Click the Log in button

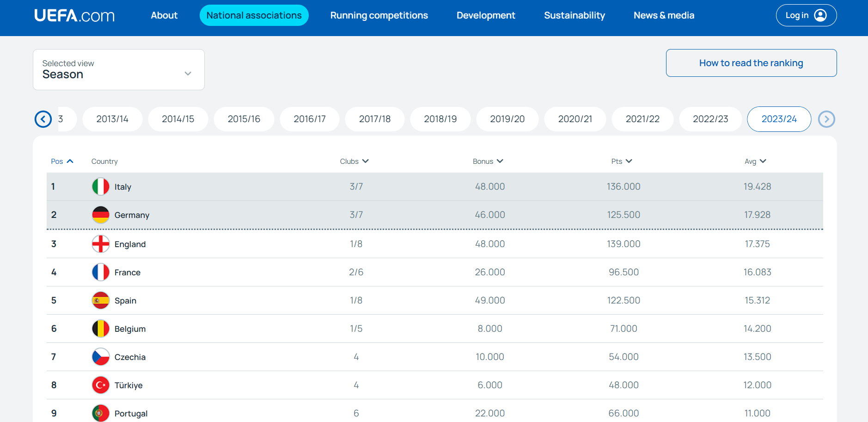click(x=806, y=16)
